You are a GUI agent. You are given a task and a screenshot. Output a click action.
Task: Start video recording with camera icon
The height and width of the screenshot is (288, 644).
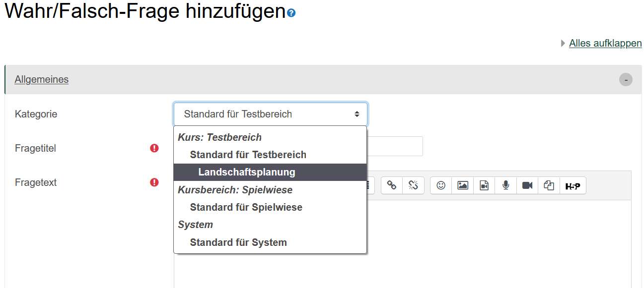click(x=527, y=185)
